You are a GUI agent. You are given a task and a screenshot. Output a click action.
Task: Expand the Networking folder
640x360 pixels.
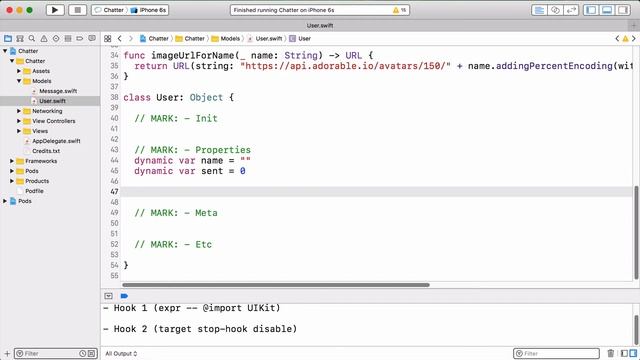pos(19,111)
